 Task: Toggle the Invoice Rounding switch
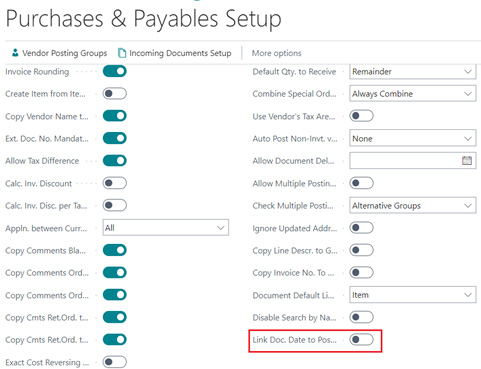click(x=115, y=71)
